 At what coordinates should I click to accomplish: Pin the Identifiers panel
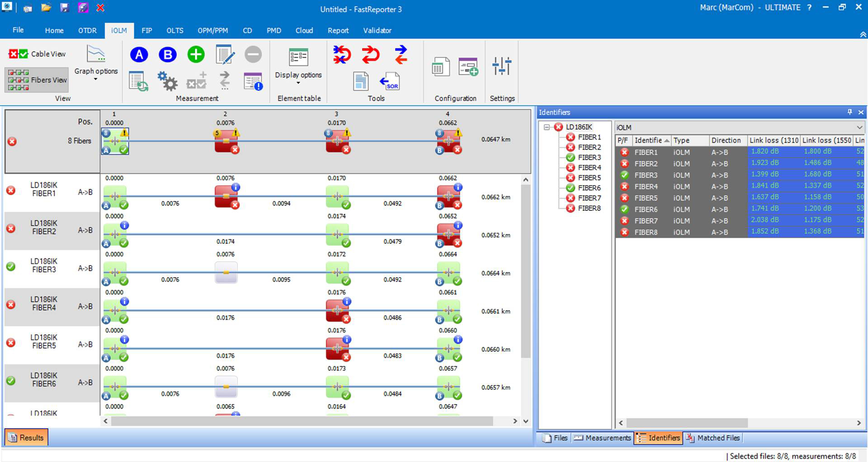click(849, 112)
